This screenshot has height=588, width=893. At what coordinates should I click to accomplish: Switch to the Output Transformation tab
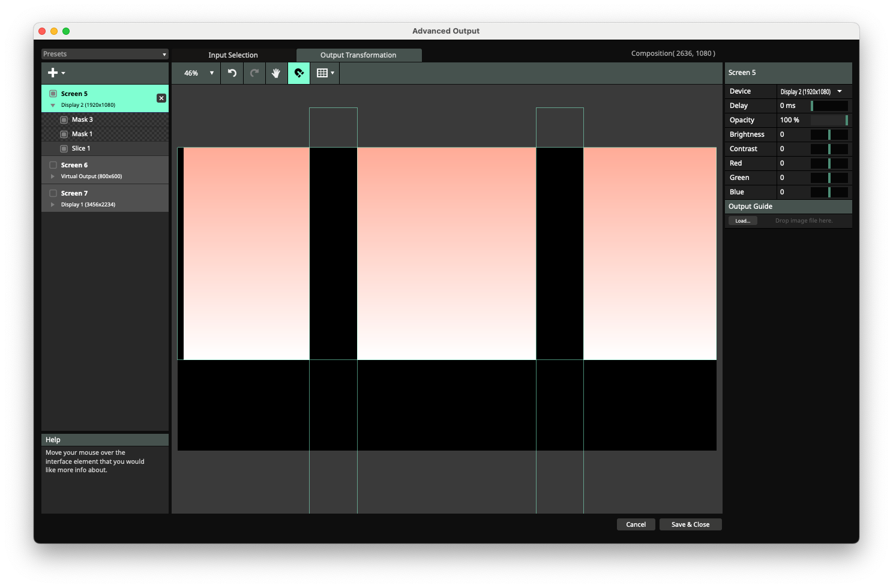(x=358, y=55)
